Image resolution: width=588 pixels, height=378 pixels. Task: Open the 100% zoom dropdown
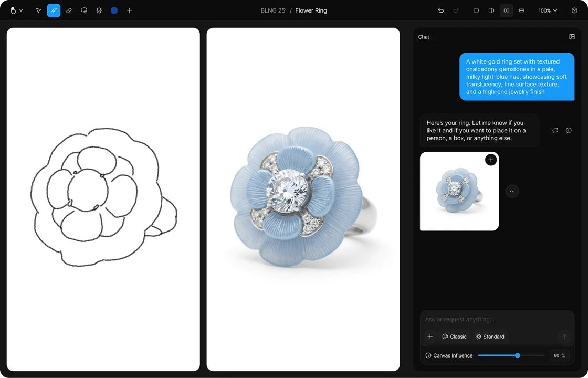(x=548, y=10)
